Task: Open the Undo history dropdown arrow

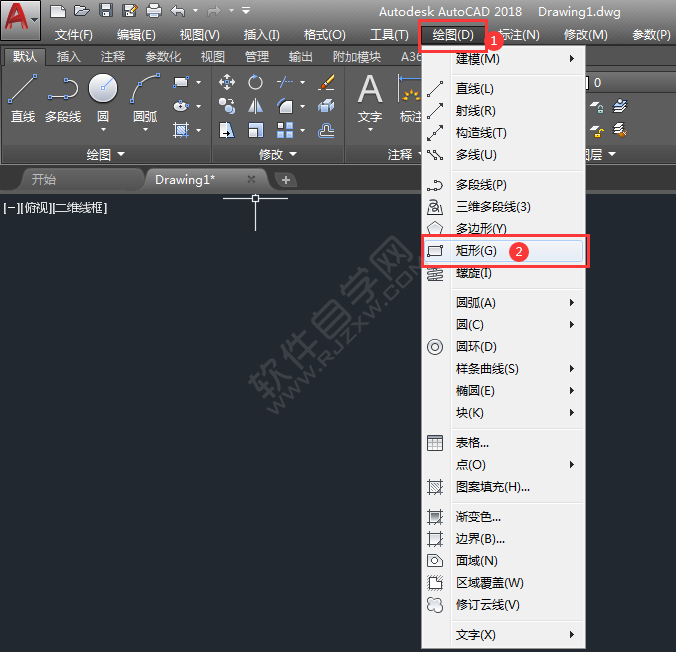Action: coord(195,10)
